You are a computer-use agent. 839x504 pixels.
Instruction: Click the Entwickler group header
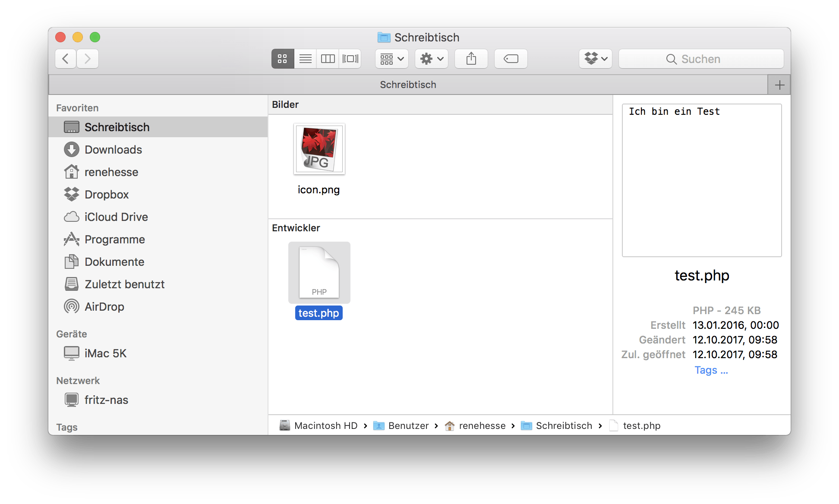[x=440, y=228]
